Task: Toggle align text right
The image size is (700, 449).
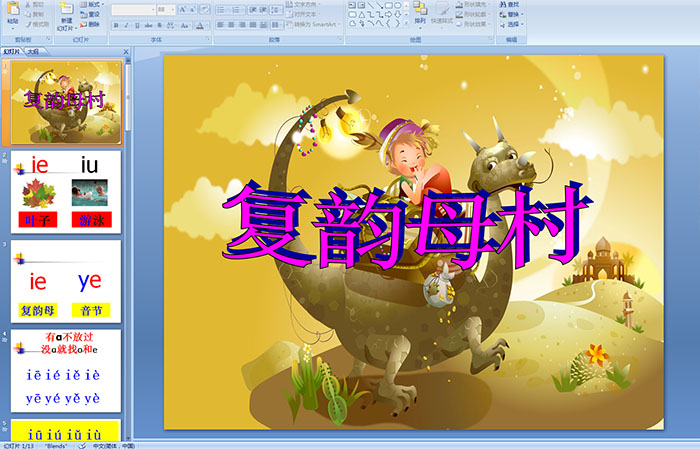Action: 242,25
